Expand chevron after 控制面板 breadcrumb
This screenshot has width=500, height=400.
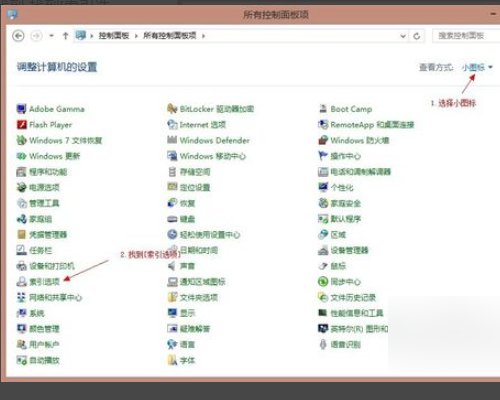click(x=136, y=36)
